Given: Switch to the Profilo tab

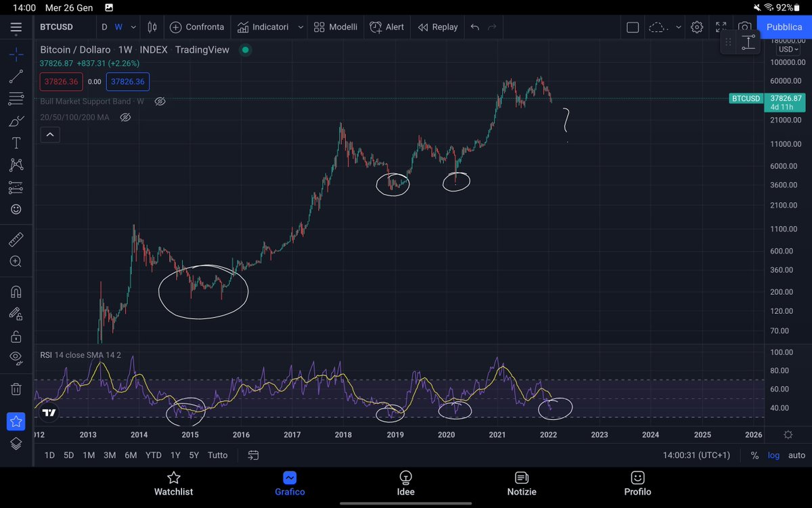Looking at the screenshot, I should [637, 484].
